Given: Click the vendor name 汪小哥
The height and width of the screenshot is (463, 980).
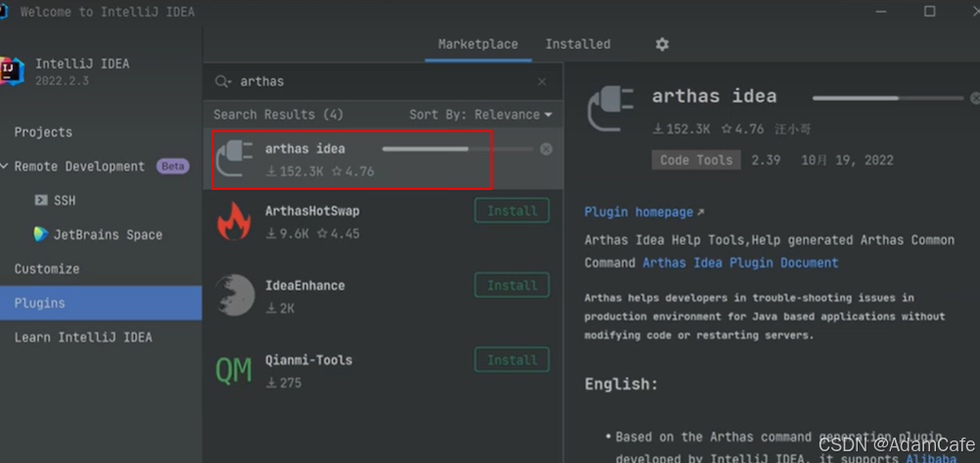Looking at the screenshot, I should click(x=793, y=129).
